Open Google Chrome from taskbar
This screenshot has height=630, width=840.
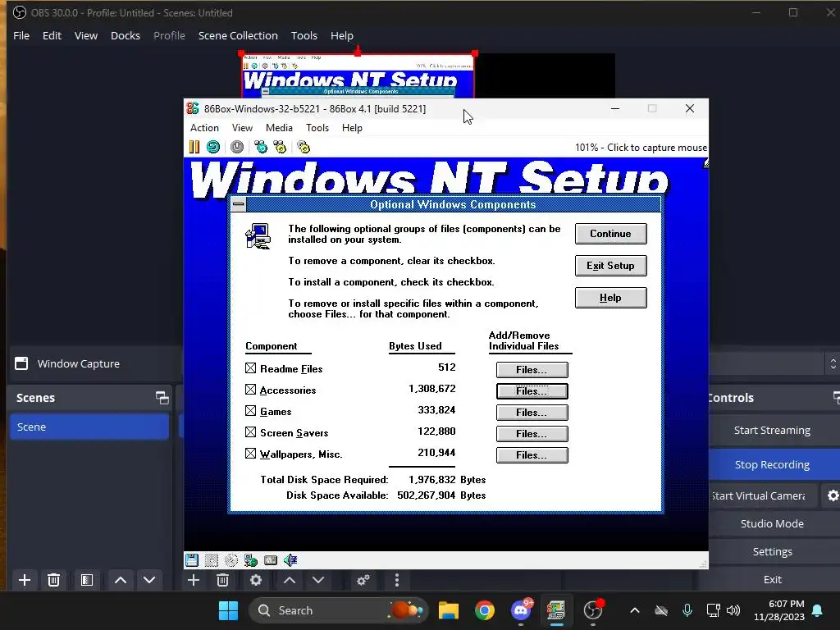[484, 610]
